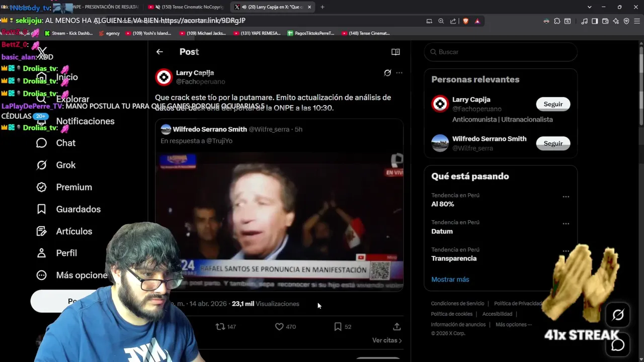The width and height of the screenshot is (644, 362).
Task: Open Guardados bookmarks in the sidebar
Action: (x=68, y=209)
